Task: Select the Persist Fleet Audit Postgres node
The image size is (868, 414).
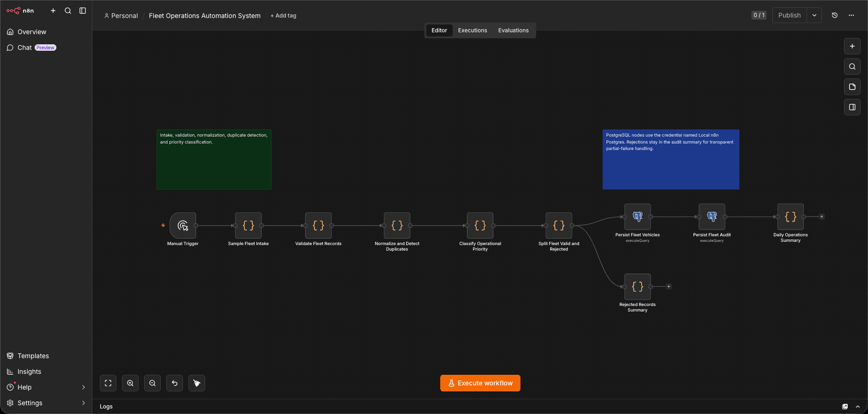Action: 712,217
